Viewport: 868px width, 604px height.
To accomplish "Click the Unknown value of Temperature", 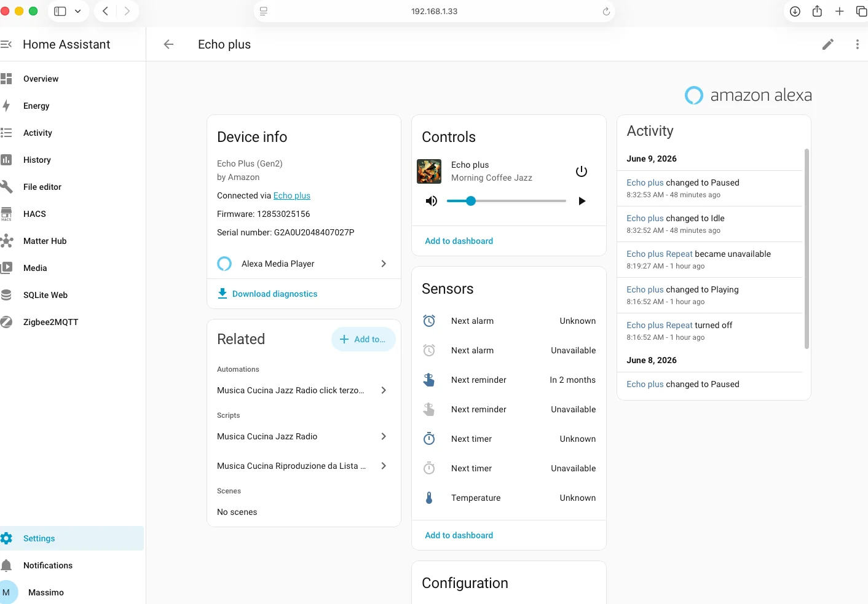I will pyautogui.click(x=577, y=498).
